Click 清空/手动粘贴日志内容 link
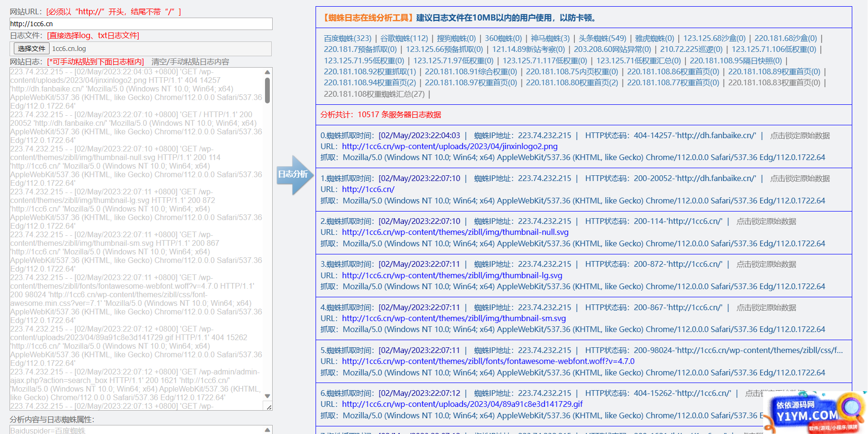868x434 pixels. click(190, 61)
